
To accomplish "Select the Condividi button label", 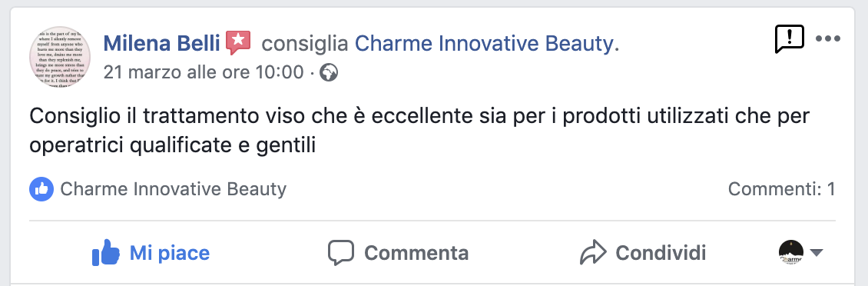I will point(661,253).
